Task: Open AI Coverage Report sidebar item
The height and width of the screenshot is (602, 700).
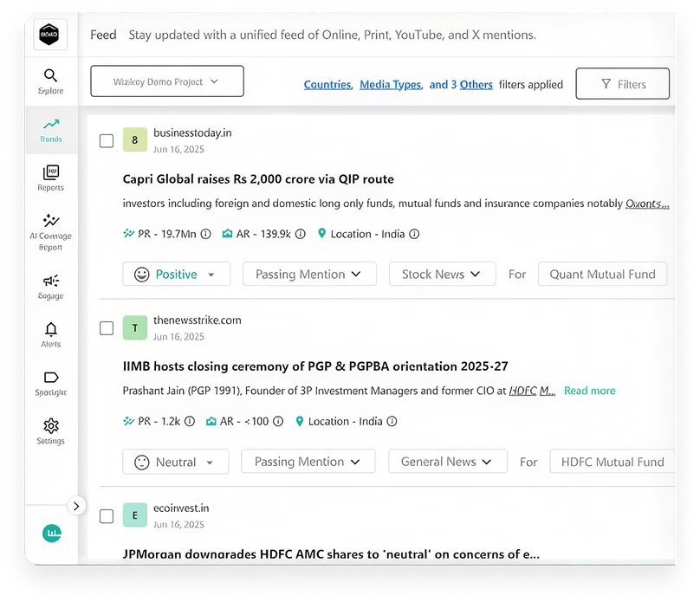Action: tap(50, 232)
